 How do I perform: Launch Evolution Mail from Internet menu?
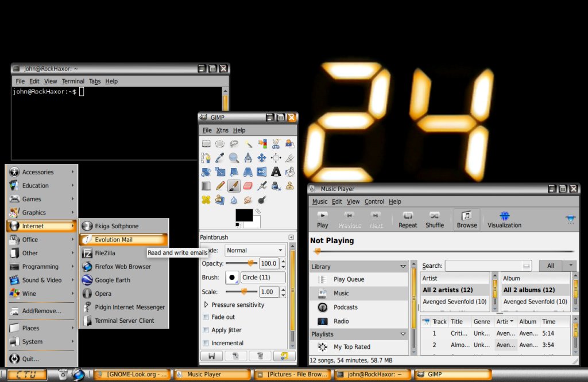click(x=123, y=240)
